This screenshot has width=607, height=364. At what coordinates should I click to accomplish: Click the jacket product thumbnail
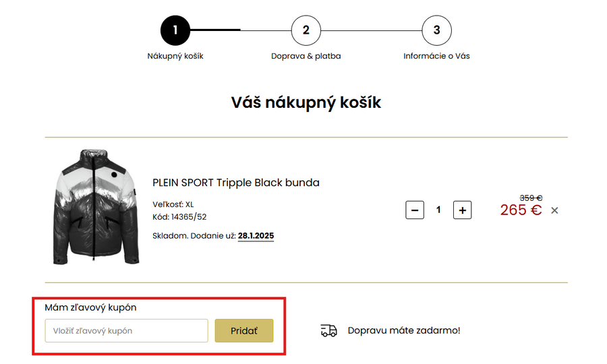[95, 206]
